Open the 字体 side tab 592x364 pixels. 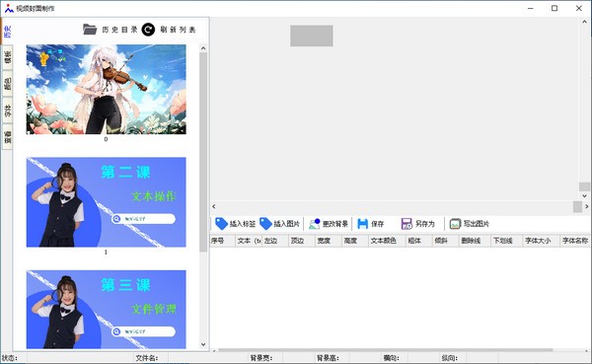[x=7, y=110]
